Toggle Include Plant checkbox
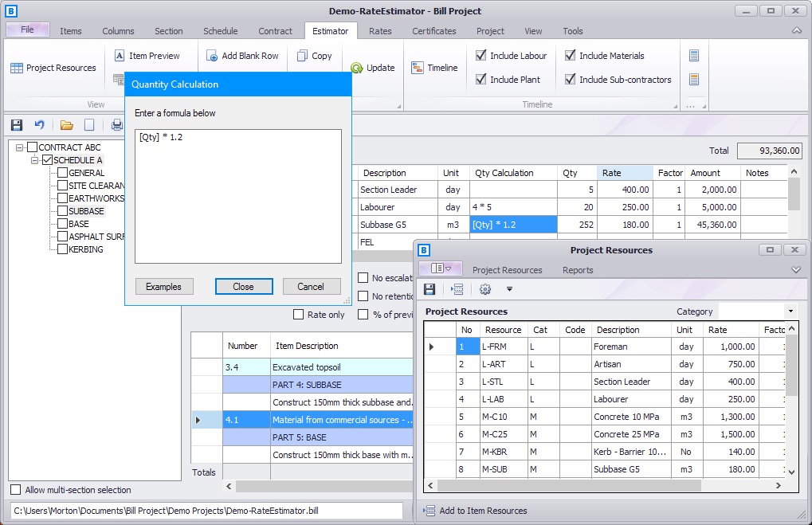The height and width of the screenshot is (525, 812). (481, 79)
